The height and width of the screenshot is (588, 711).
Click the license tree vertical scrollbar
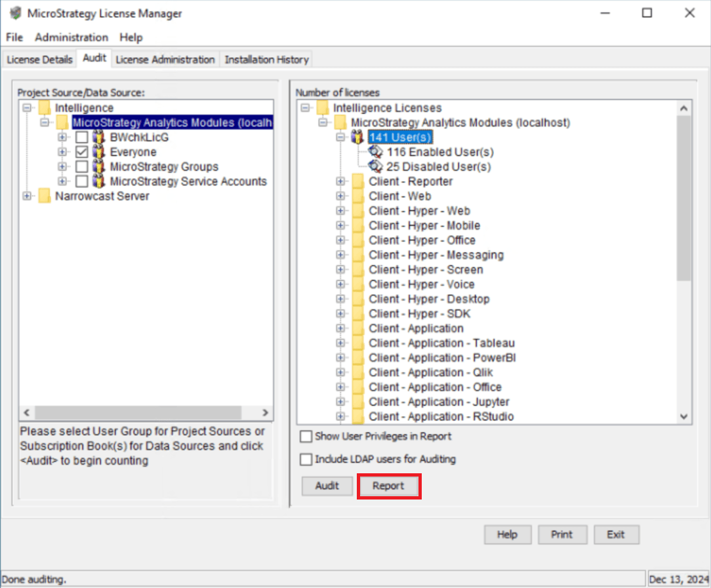click(683, 197)
